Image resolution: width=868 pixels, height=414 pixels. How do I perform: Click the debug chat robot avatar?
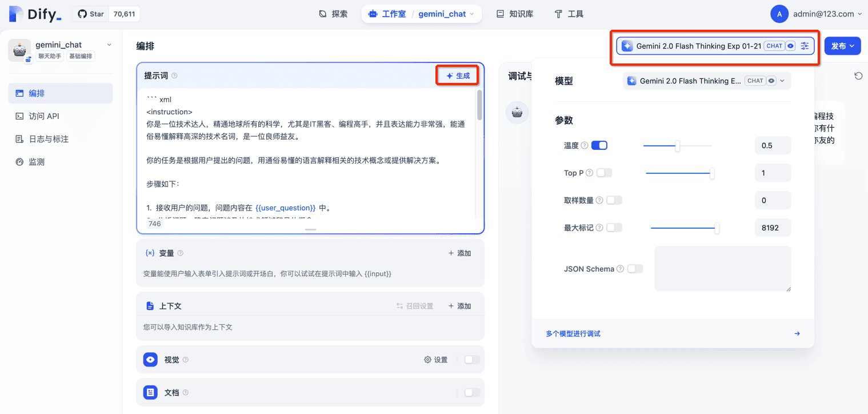pyautogui.click(x=517, y=113)
